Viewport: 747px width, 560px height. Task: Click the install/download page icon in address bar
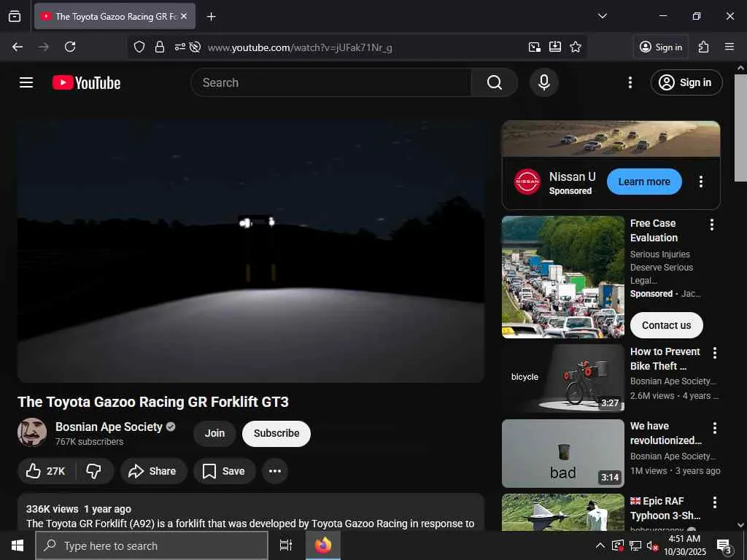[x=555, y=47]
